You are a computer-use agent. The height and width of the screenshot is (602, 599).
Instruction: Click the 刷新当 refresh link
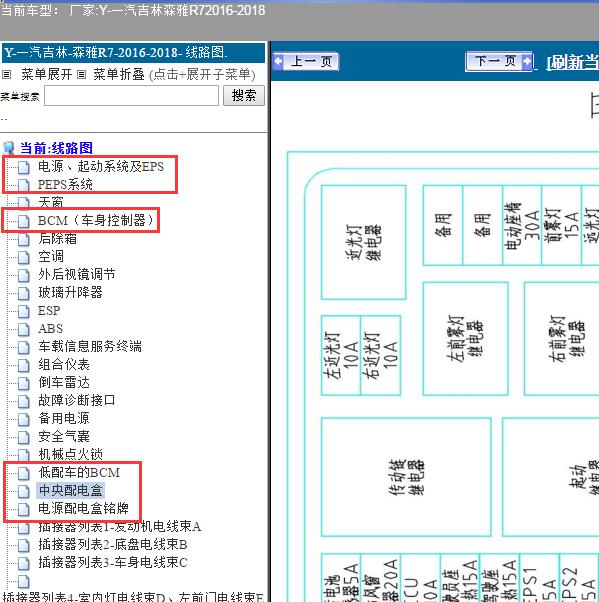(x=573, y=62)
